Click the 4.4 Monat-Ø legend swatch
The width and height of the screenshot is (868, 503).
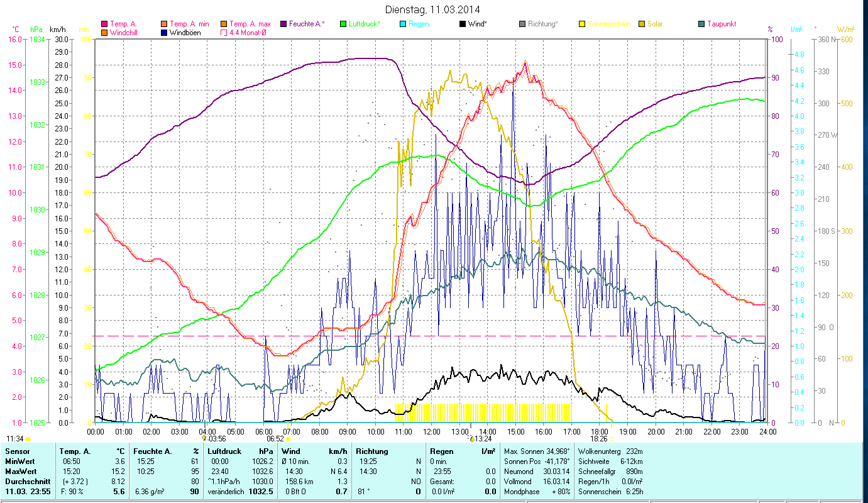pos(224,32)
